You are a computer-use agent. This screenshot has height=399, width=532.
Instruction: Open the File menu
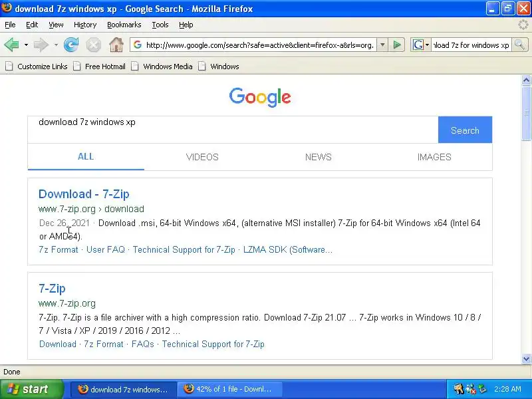pyautogui.click(x=10, y=25)
